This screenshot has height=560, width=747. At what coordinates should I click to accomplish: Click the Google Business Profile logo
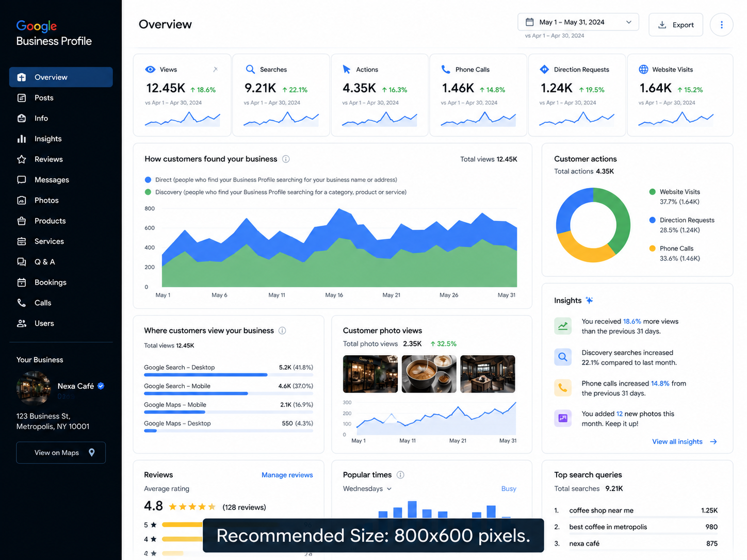click(54, 33)
